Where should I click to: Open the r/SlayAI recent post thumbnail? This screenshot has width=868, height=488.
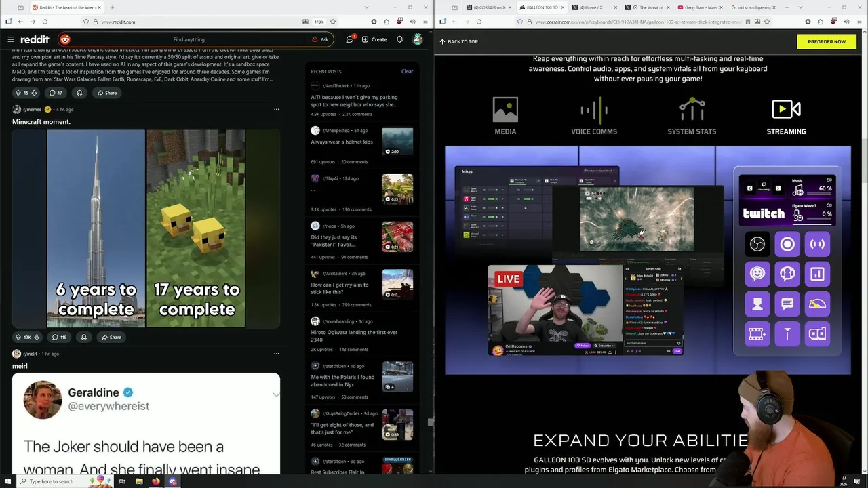click(397, 189)
